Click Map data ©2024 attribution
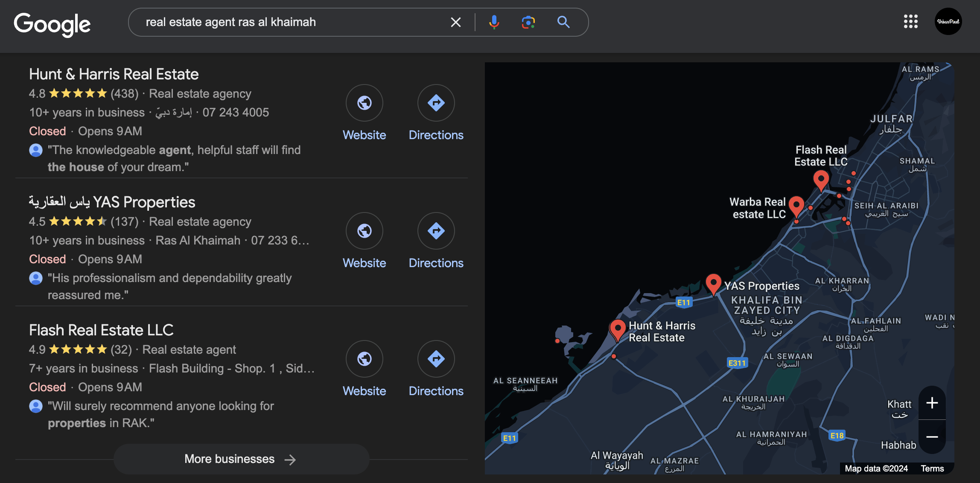980x483 pixels. pyautogui.click(x=876, y=468)
